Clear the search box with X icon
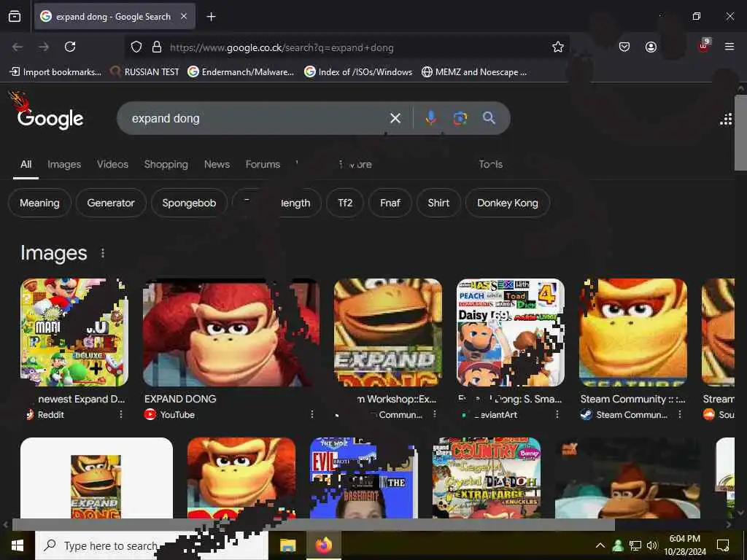 tap(395, 118)
